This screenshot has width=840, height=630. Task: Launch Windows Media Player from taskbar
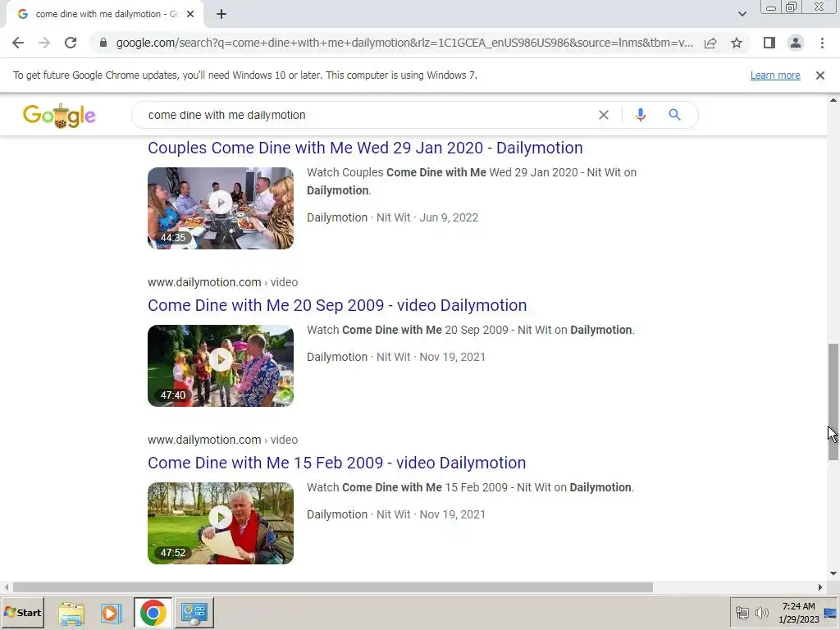pyautogui.click(x=112, y=613)
